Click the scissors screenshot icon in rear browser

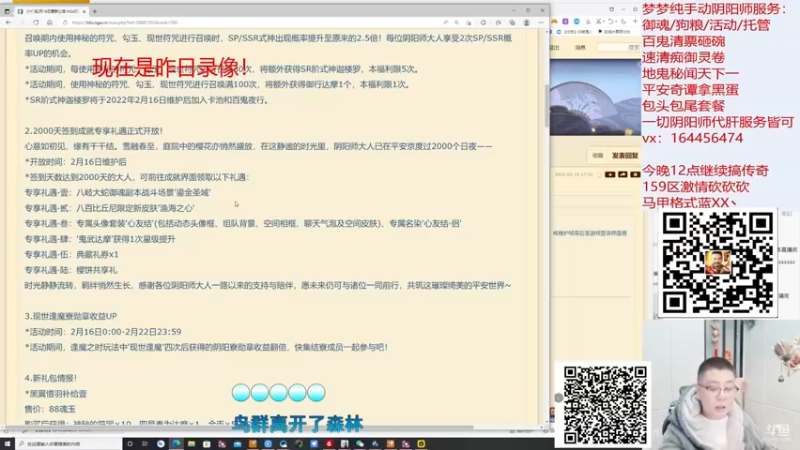(x=599, y=21)
